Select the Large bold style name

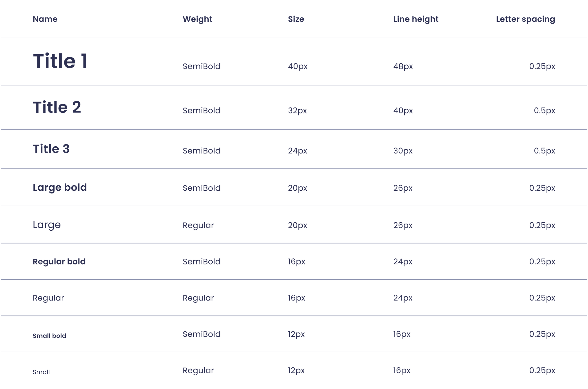click(x=60, y=188)
